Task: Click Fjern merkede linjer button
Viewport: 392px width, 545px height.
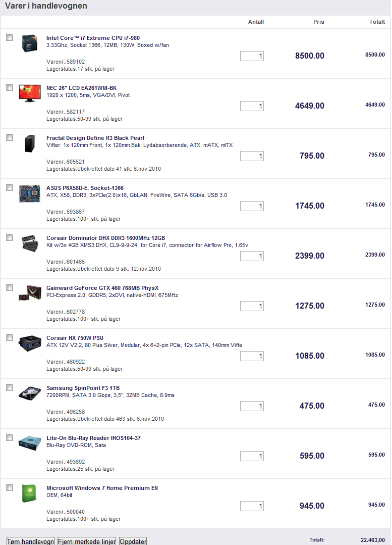Action: pyautogui.click(x=87, y=541)
